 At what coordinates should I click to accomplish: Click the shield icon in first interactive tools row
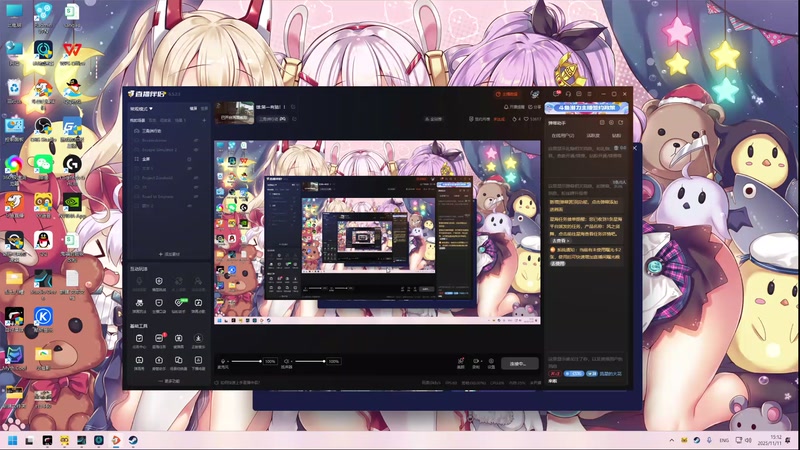click(x=159, y=282)
